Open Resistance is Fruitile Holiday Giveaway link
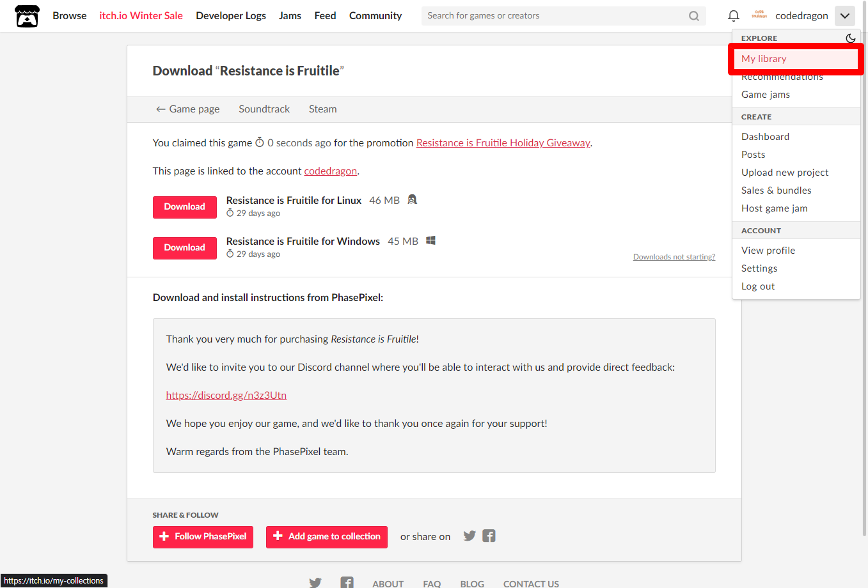This screenshot has width=868, height=588. [503, 143]
